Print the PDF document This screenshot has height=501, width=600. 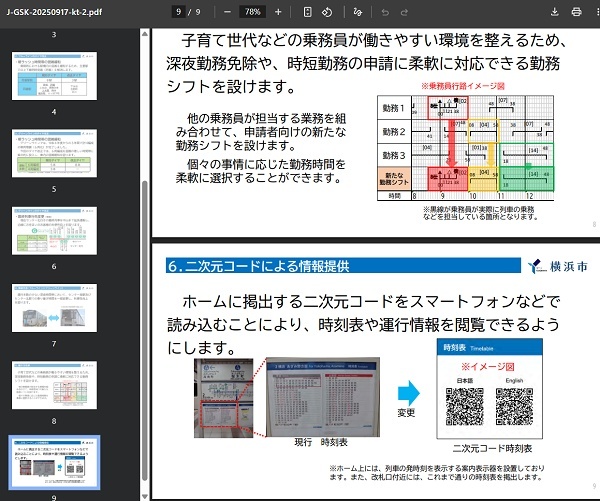[x=576, y=11]
